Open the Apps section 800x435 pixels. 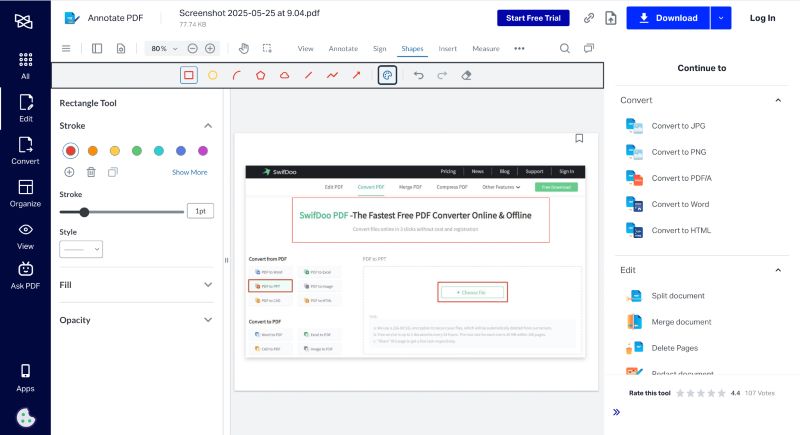click(26, 378)
